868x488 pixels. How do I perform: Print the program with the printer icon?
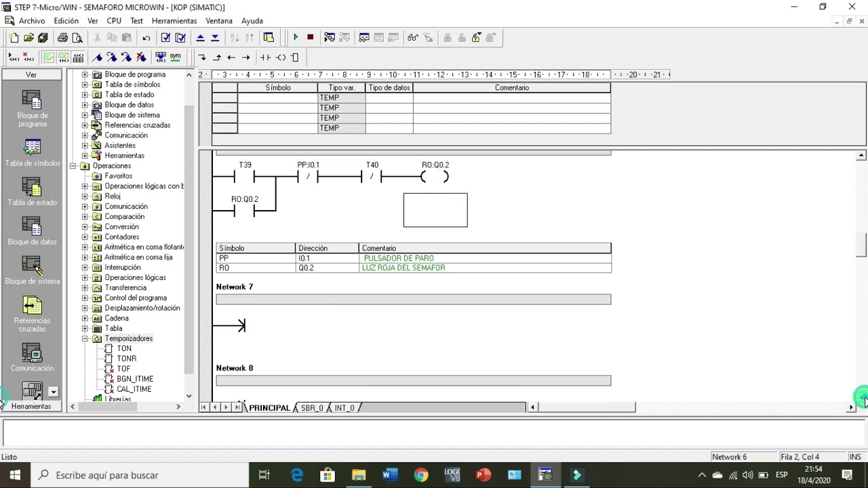63,38
